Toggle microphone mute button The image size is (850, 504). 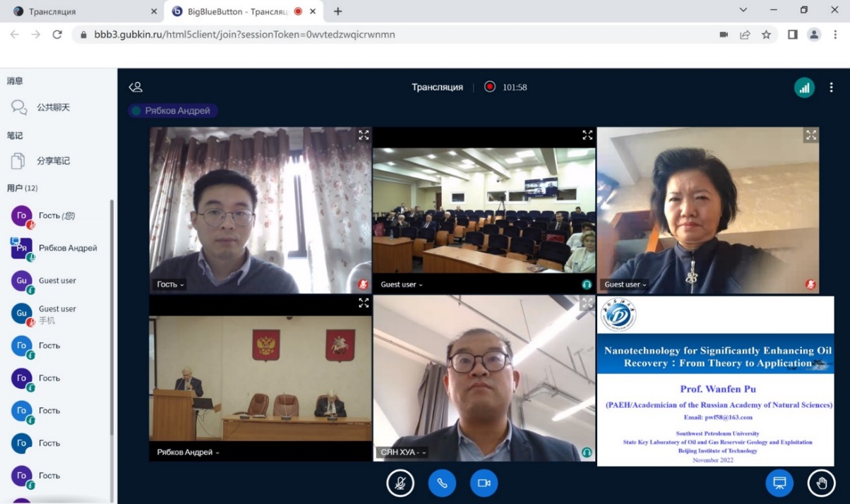400,483
